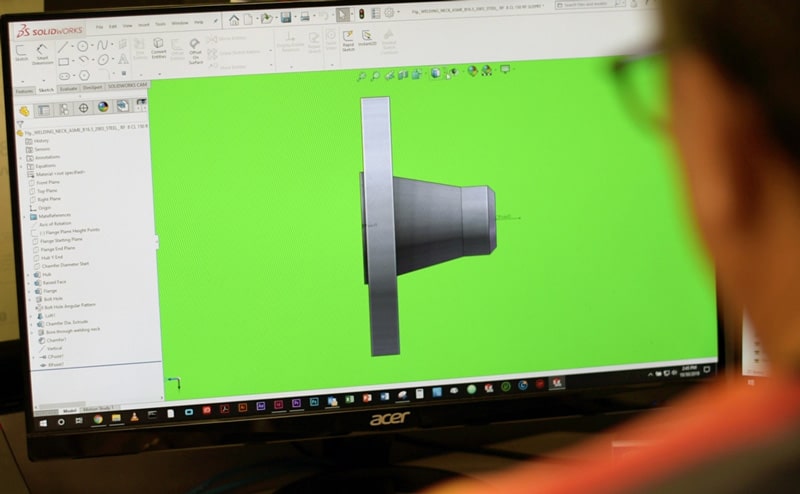
Task: Click the Instant2D tool
Action: [367, 38]
